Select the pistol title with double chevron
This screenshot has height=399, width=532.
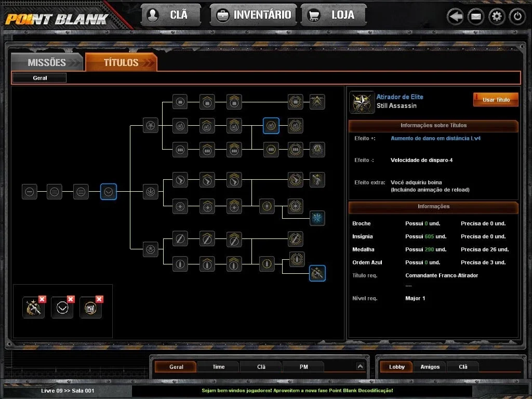point(234,180)
